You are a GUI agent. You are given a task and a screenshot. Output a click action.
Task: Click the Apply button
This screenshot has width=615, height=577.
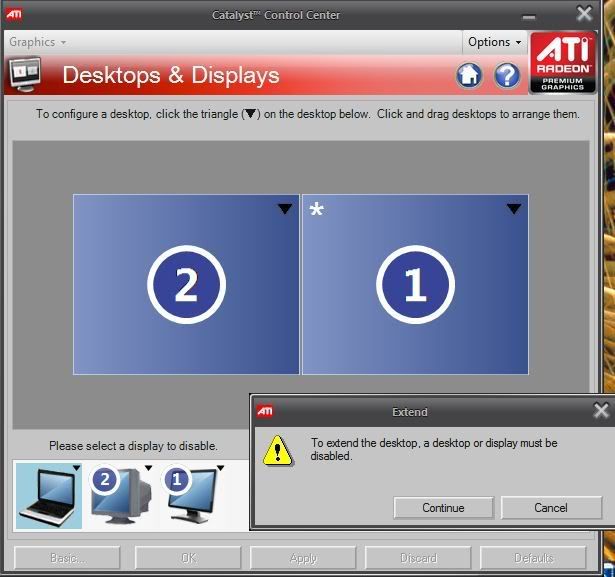click(x=303, y=557)
